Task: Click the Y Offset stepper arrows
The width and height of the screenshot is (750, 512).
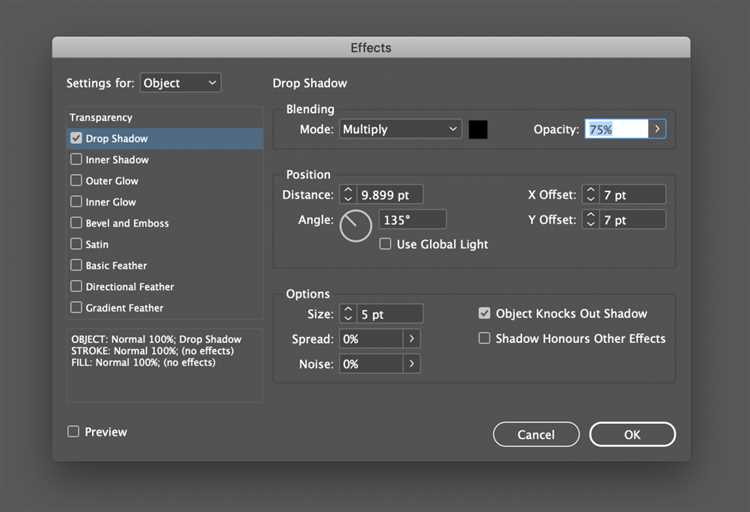Action: 591,219
